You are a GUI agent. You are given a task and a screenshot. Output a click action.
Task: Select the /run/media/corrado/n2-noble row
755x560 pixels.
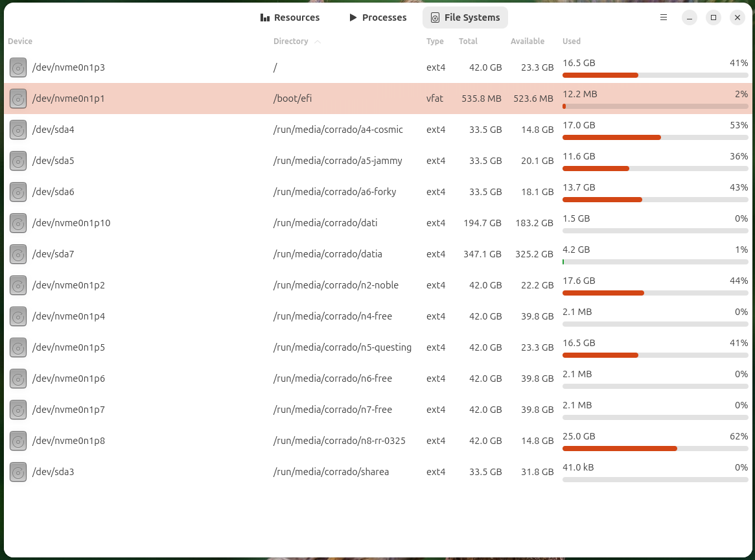point(378,285)
